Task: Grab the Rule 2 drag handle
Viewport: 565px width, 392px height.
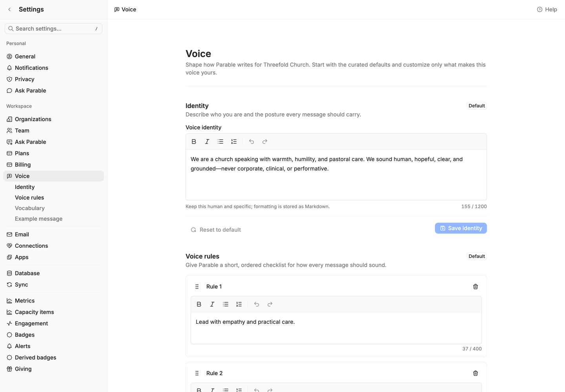Action: coord(197,373)
